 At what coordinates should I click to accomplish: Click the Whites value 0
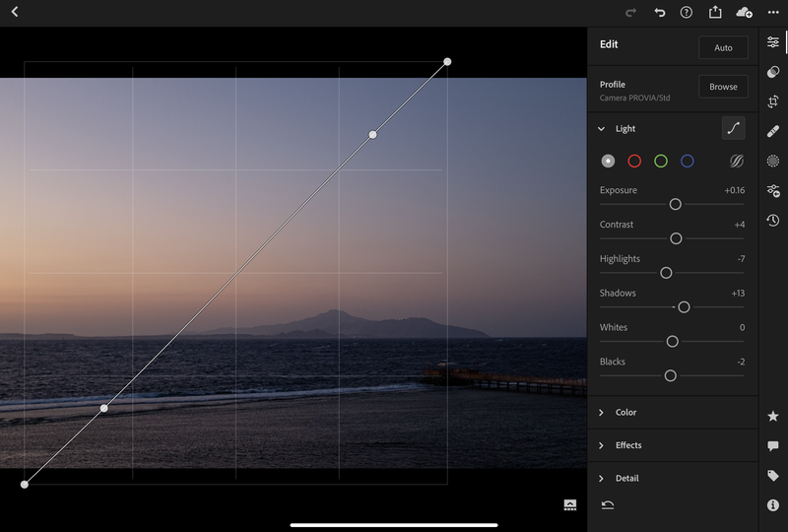pyautogui.click(x=743, y=327)
